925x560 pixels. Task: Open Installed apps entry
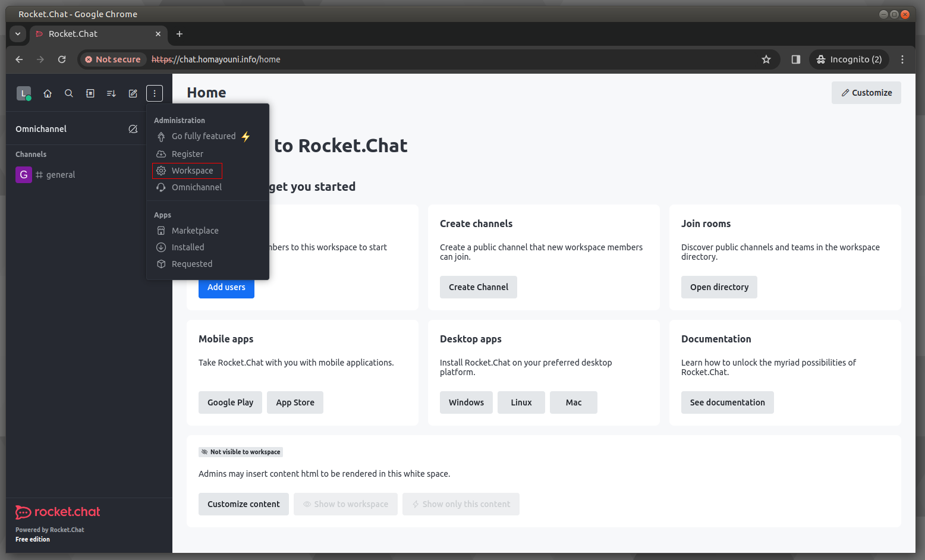(207, 247)
